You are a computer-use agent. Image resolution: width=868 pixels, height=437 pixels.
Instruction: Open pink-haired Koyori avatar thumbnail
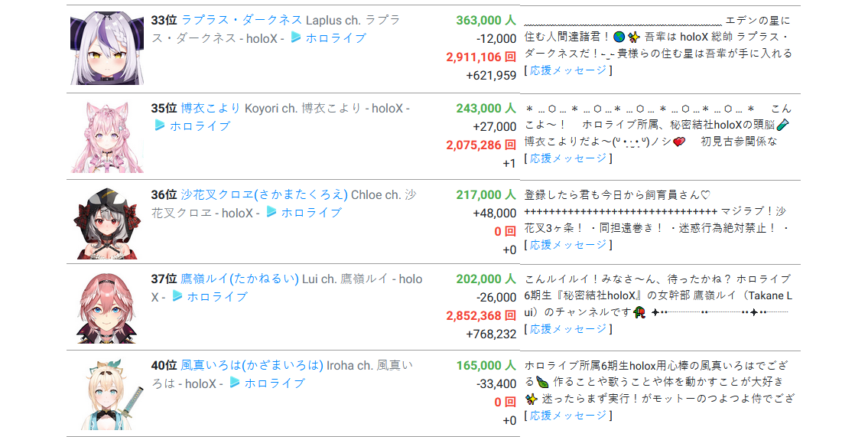click(107, 136)
